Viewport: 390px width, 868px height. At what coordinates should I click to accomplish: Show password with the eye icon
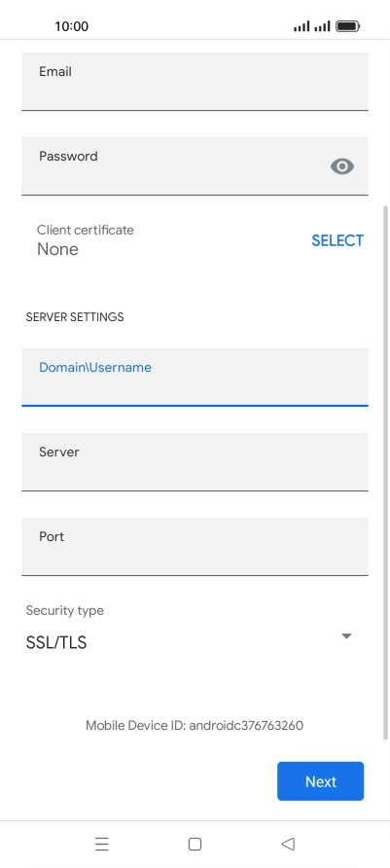342,166
